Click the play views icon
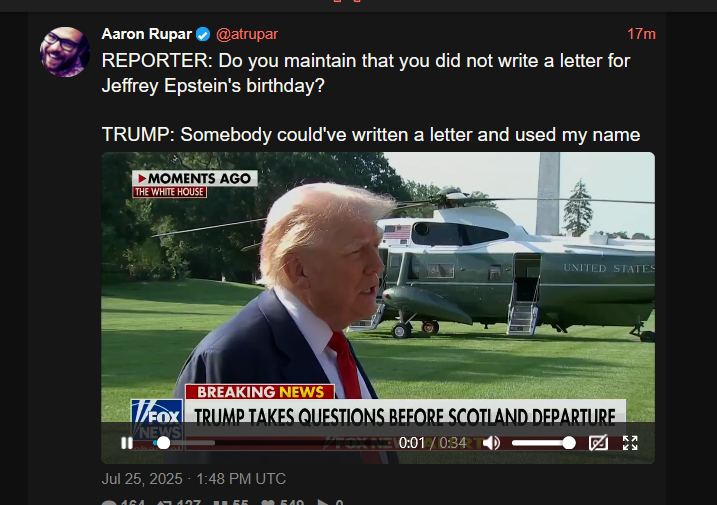The height and width of the screenshot is (505, 717). click(323, 502)
